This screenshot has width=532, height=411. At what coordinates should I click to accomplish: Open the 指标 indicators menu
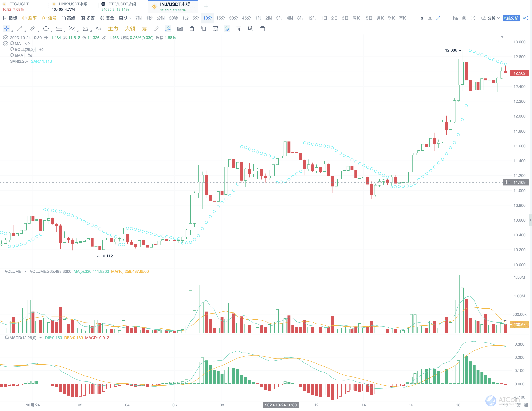10,18
